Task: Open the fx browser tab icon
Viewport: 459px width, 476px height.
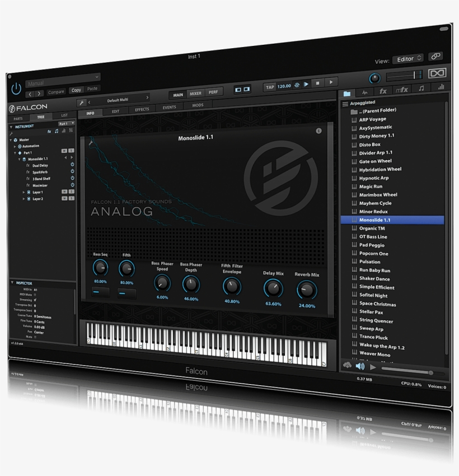Action: (x=383, y=91)
